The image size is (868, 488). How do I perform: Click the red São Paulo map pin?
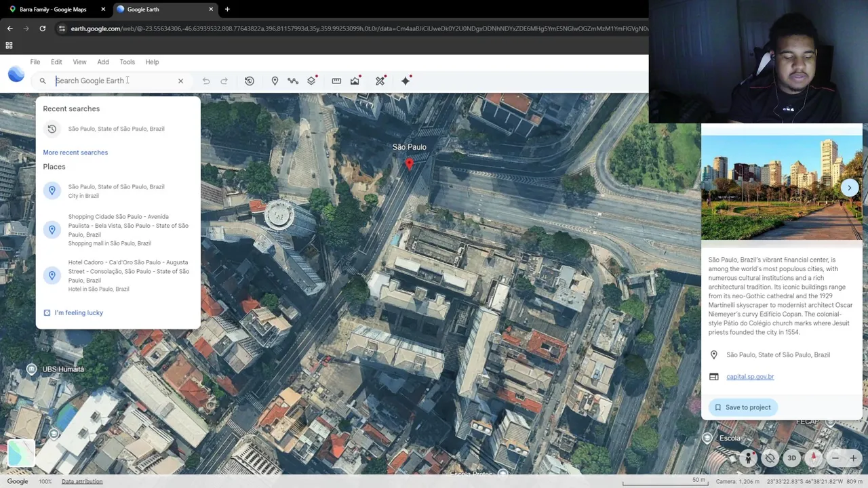click(409, 163)
